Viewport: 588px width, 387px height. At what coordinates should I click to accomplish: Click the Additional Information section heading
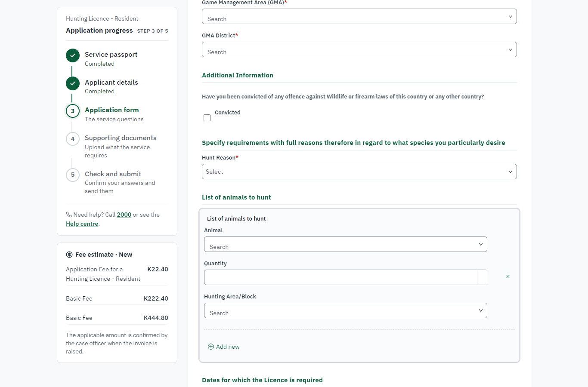pyautogui.click(x=238, y=75)
